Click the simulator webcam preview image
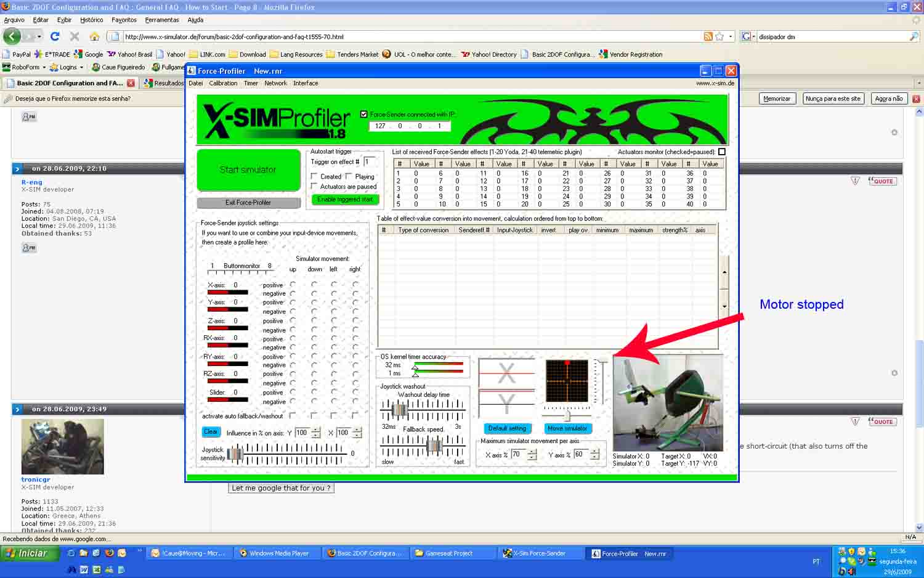 (668, 403)
